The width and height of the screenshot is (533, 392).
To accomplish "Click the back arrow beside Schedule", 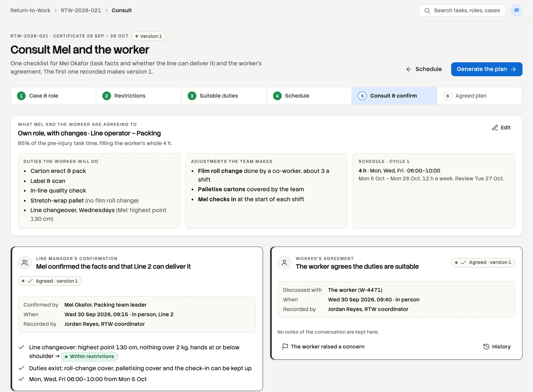I will pos(409,69).
